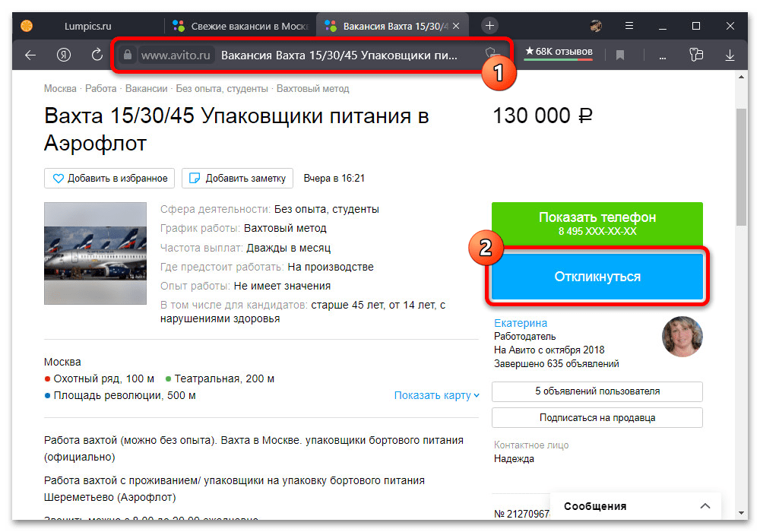The height and width of the screenshot is (532, 760).
Task: Click the profile avatar in title bar
Action: click(x=596, y=26)
